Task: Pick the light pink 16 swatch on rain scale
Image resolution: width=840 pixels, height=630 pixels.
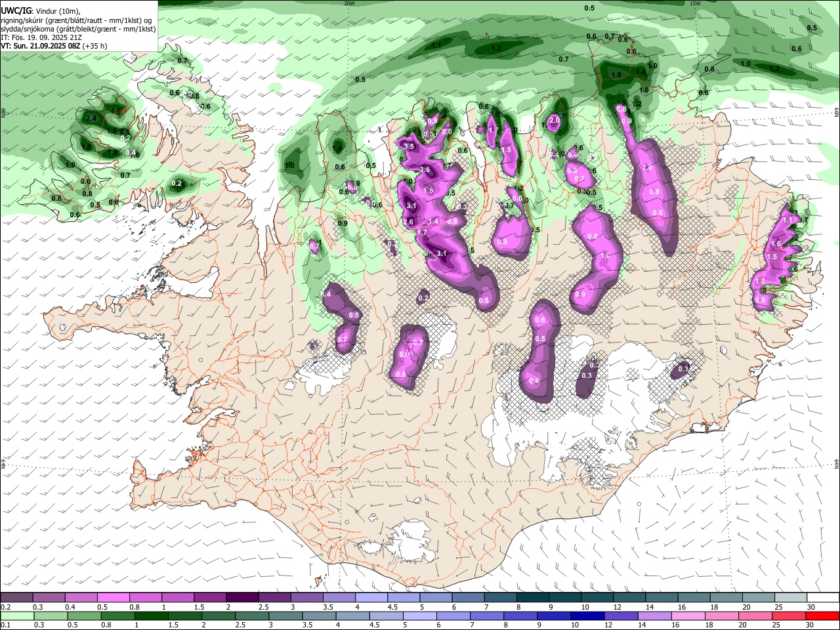Action: pyautogui.click(x=689, y=616)
